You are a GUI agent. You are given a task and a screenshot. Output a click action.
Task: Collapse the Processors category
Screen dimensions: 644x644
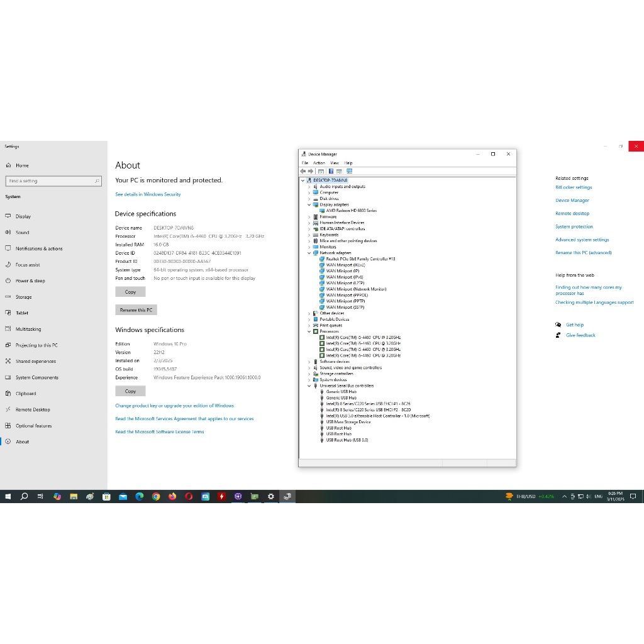tap(309, 331)
